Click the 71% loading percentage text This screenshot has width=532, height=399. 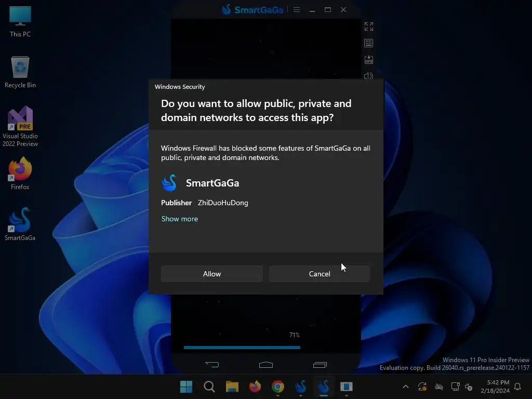tap(295, 335)
